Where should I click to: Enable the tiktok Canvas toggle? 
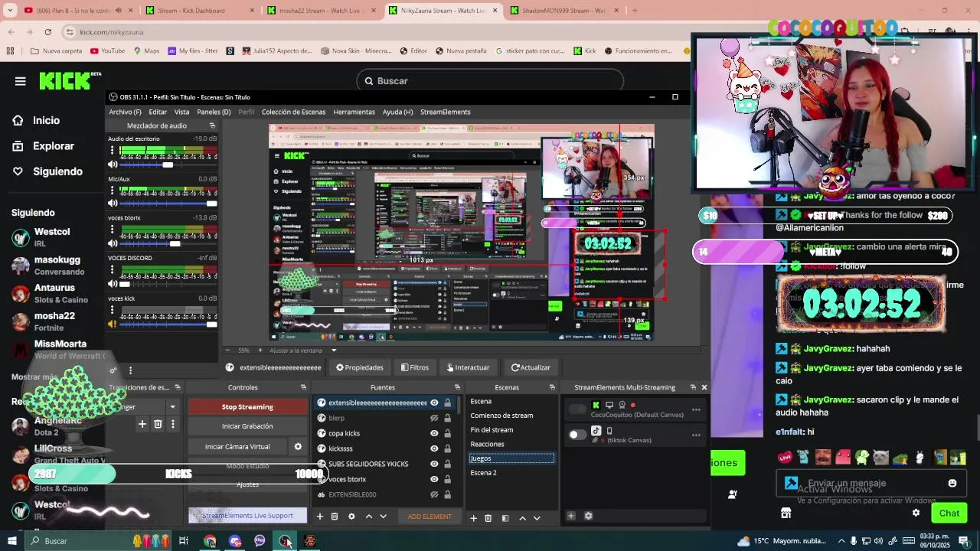click(577, 435)
